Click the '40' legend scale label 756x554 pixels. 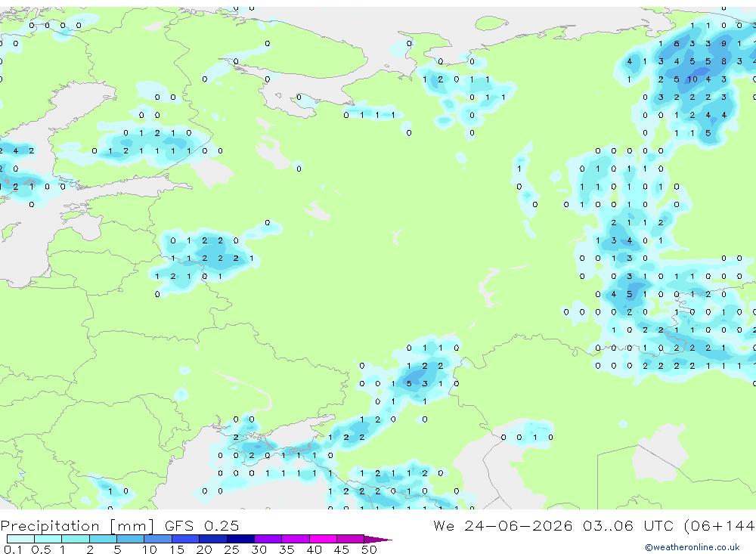click(x=314, y=549)
